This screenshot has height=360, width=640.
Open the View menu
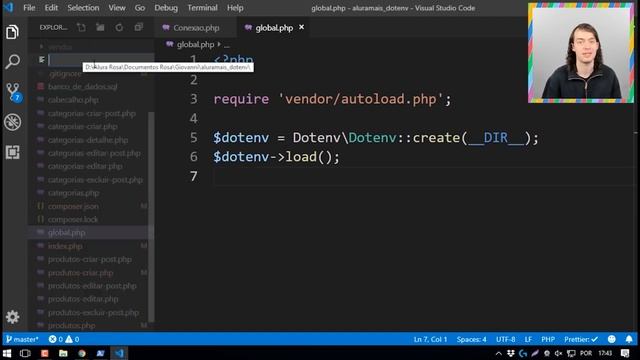117,8
